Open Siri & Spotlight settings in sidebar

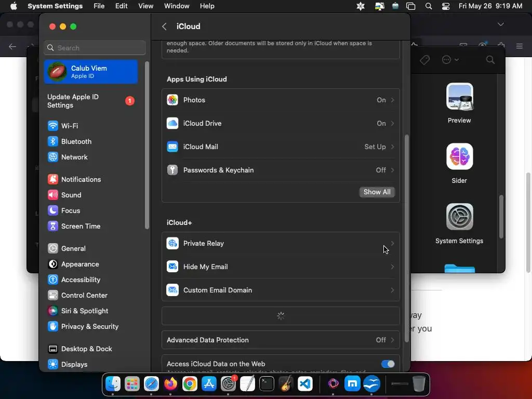click(x=91, y=311)
